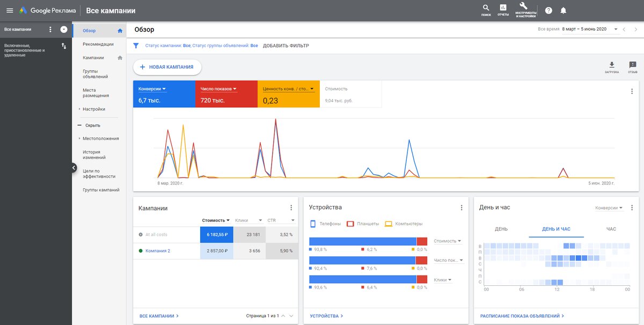644x325 pixels.
Task: Open УСТРОЙСТВА link
Action: click(x=326, y=316)
